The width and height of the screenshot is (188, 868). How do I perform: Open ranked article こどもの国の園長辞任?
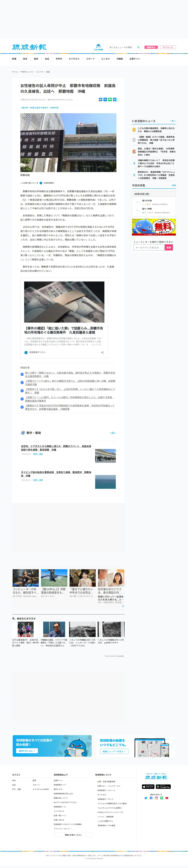[x=156, y=130]
